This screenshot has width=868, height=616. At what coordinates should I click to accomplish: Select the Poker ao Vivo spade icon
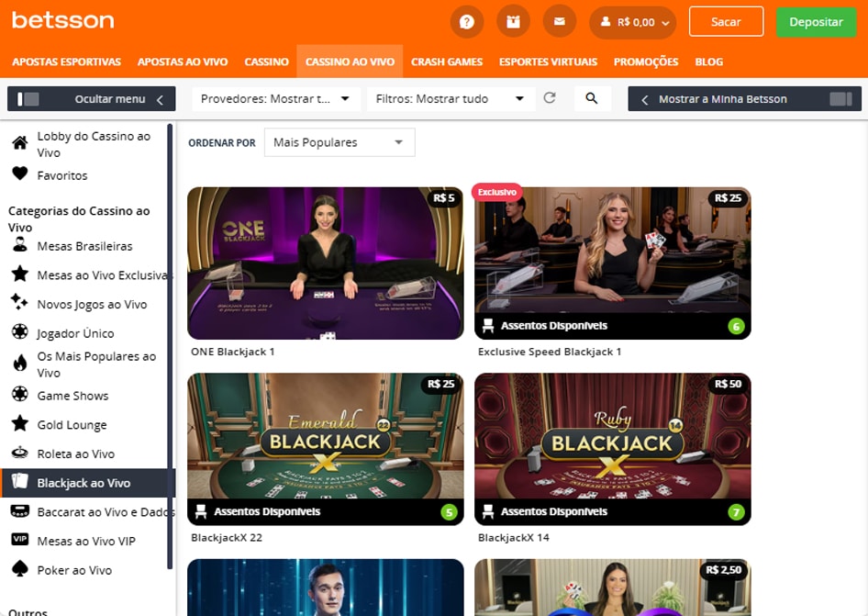tap(22, 570)
